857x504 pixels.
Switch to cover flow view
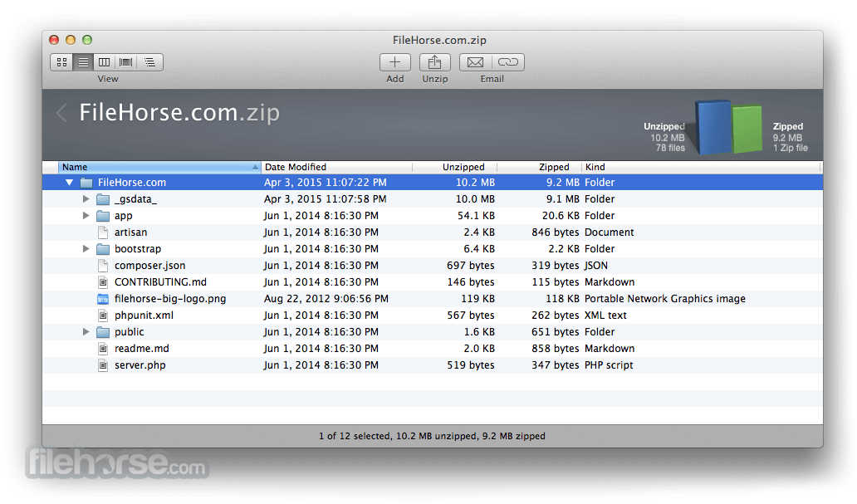pos(125,62)
